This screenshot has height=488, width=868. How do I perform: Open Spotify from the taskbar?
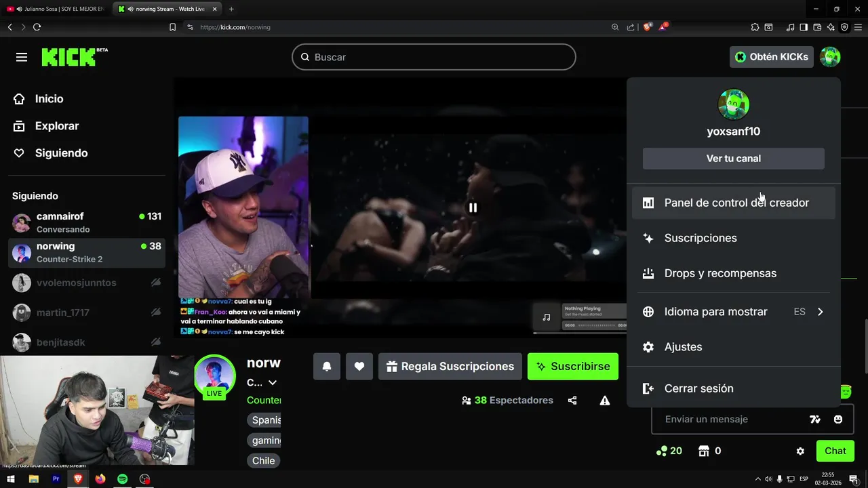click(x=122, y=479)
